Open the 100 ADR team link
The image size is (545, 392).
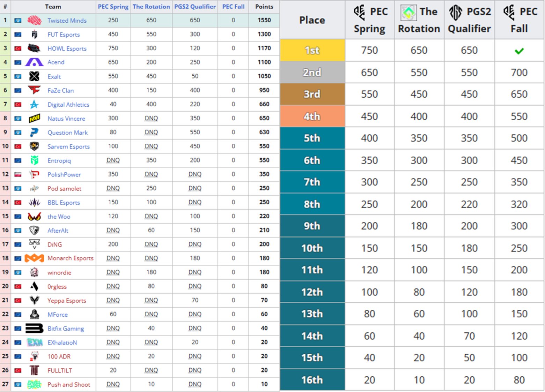(x=59, y=356)
